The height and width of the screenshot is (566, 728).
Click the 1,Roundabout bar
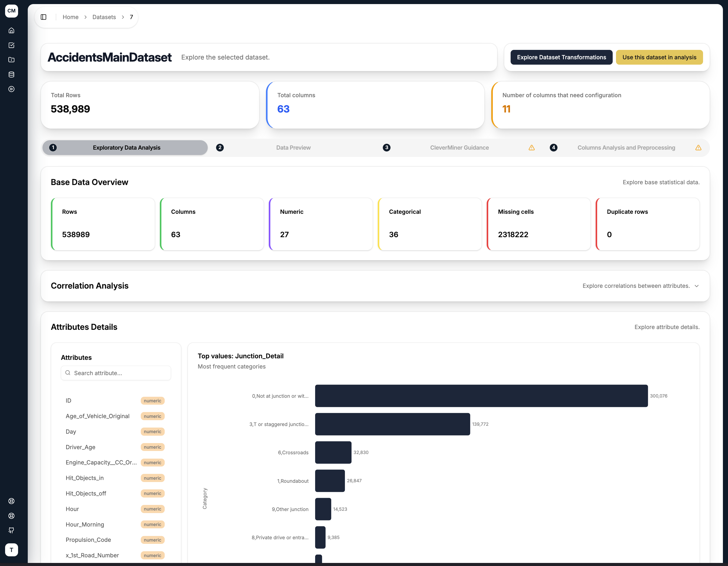coord(330,481)
